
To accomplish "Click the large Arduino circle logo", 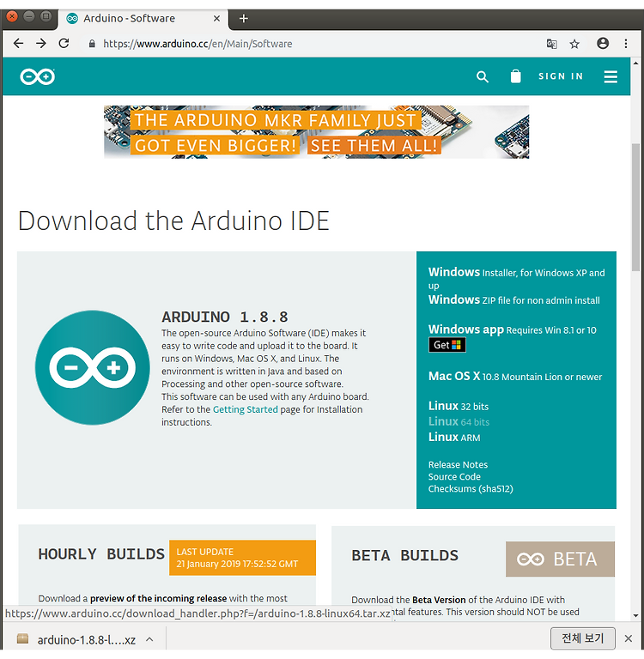I will [93, 368].
